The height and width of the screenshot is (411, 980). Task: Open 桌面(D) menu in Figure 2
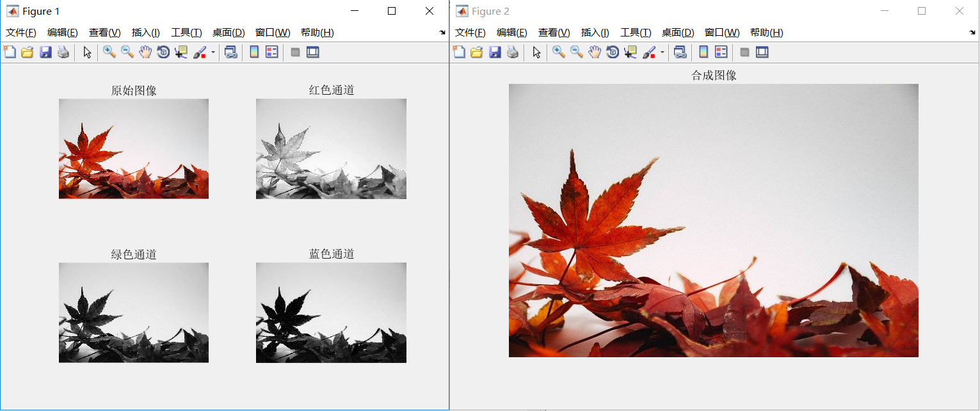click(678, 33)
